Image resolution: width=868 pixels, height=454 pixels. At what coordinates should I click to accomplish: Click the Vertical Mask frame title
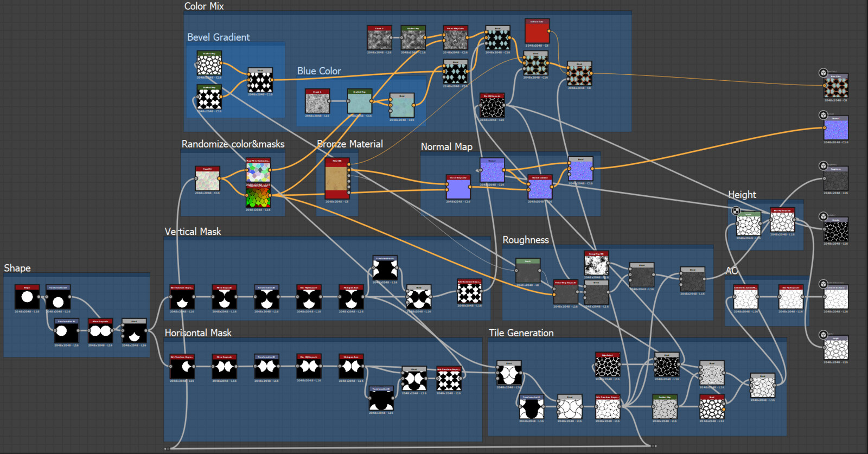pyautogui.click(x=193, y=231)
